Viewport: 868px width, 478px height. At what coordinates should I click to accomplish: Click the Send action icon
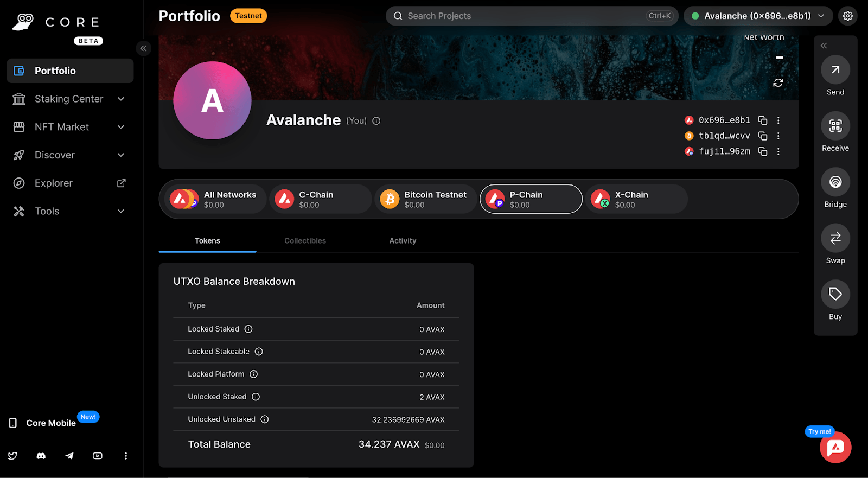835,70
